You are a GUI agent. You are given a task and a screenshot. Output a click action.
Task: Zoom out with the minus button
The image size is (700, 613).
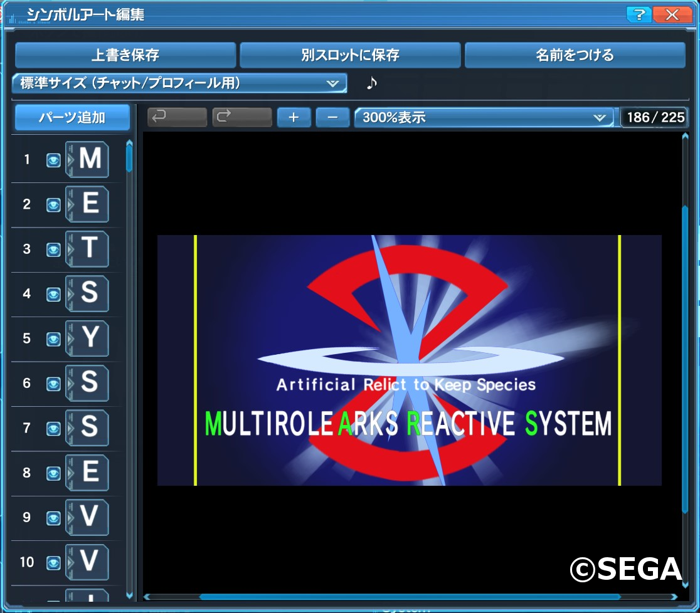pos(332,117)
